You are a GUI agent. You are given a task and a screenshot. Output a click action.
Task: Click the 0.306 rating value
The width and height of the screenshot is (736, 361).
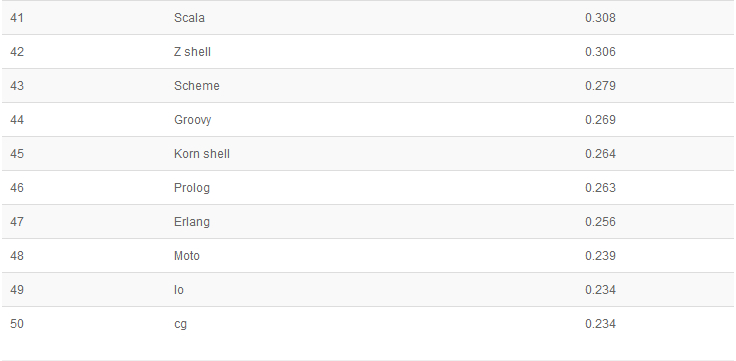pos(600,52)
